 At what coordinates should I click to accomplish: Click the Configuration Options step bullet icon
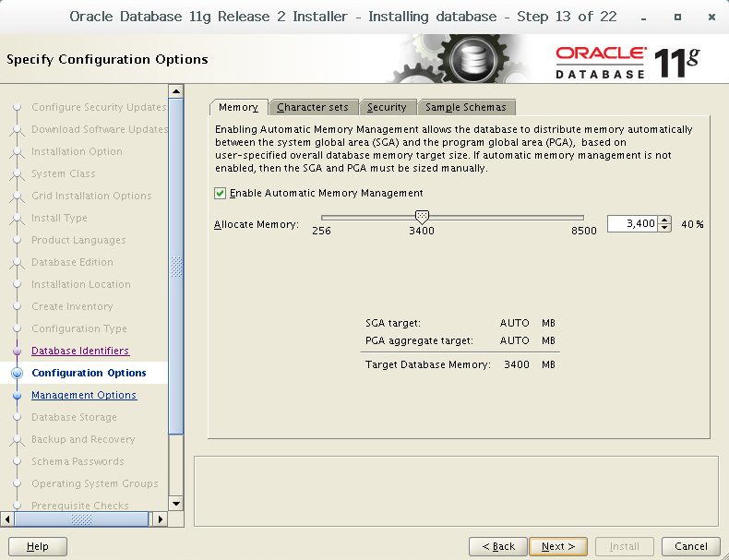18,373
